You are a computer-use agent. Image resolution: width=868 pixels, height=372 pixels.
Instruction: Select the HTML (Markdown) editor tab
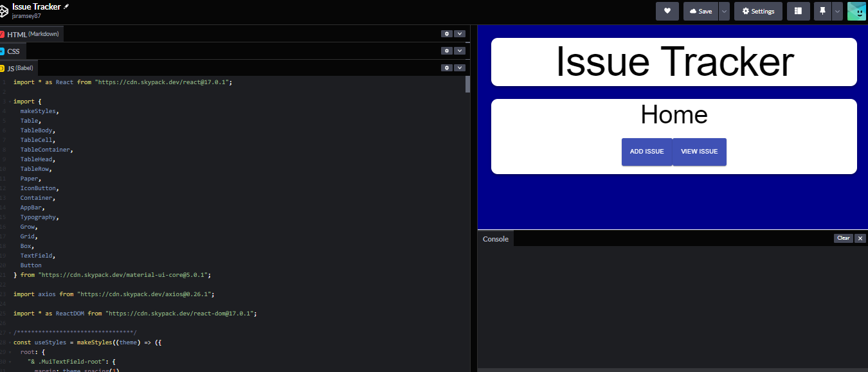pyautogui.click(x=31, y=34)
